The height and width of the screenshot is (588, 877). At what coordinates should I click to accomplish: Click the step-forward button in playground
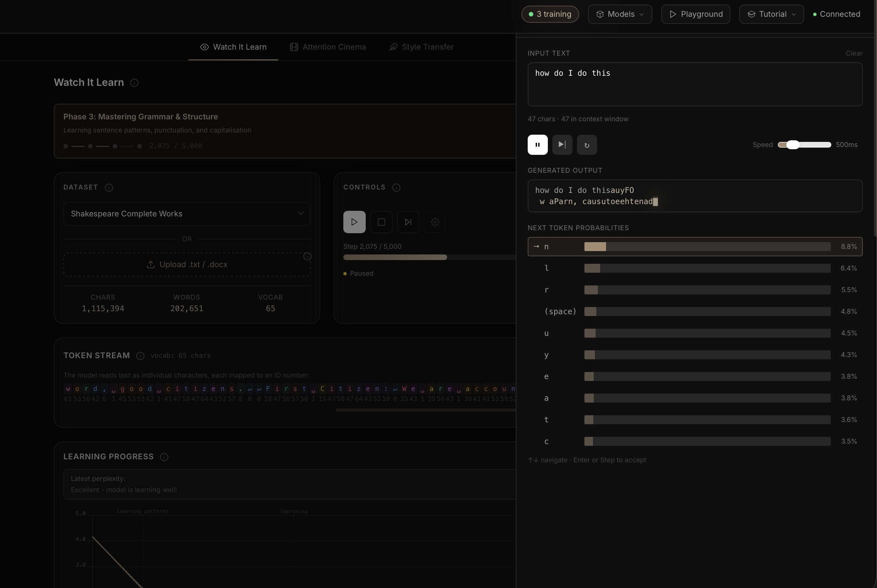(x=562, y=145)
